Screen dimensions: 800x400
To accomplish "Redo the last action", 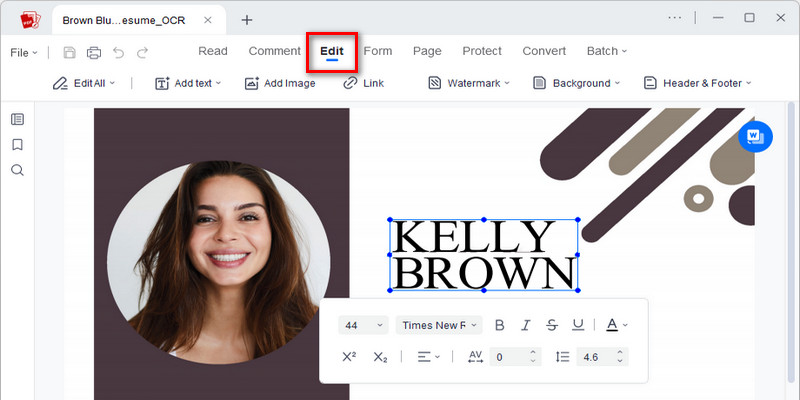I will point(142,53).
